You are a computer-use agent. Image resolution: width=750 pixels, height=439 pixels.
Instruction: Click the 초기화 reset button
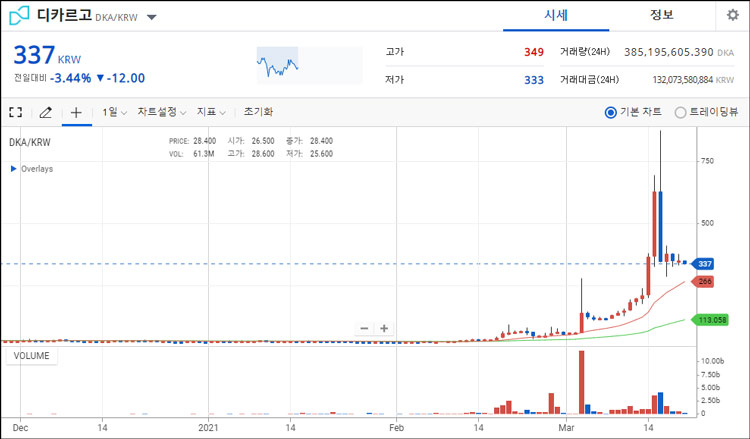[x=258, y=112]
